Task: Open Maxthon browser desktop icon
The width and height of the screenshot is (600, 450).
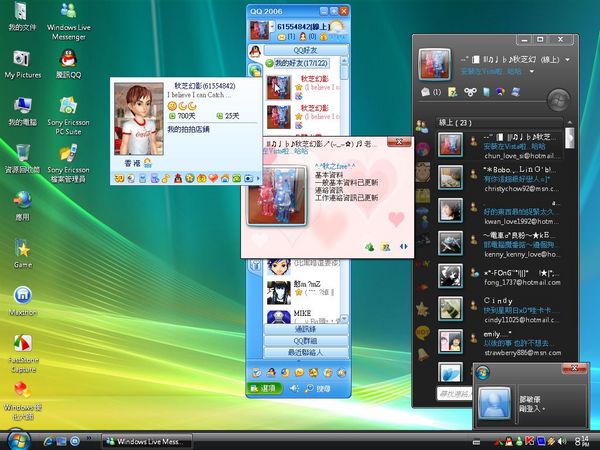Action: pos(23,301)
